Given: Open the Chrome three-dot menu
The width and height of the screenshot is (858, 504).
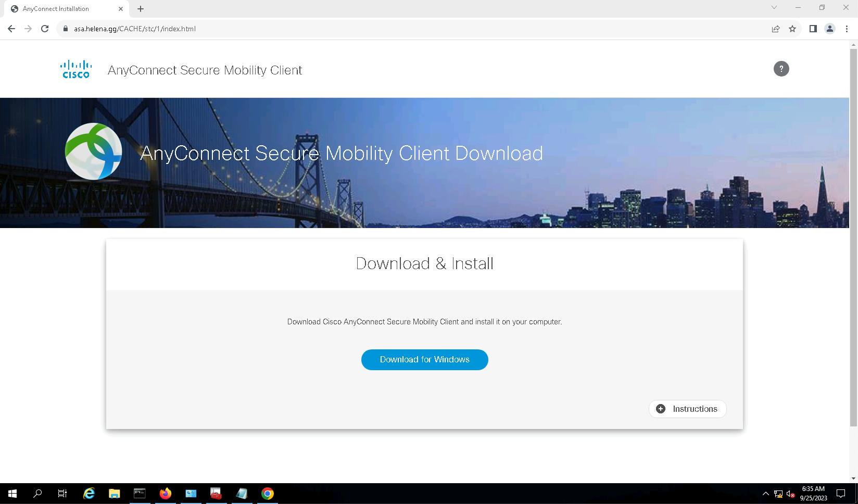Looking at the screenshot, I should [x=847, y=29].
